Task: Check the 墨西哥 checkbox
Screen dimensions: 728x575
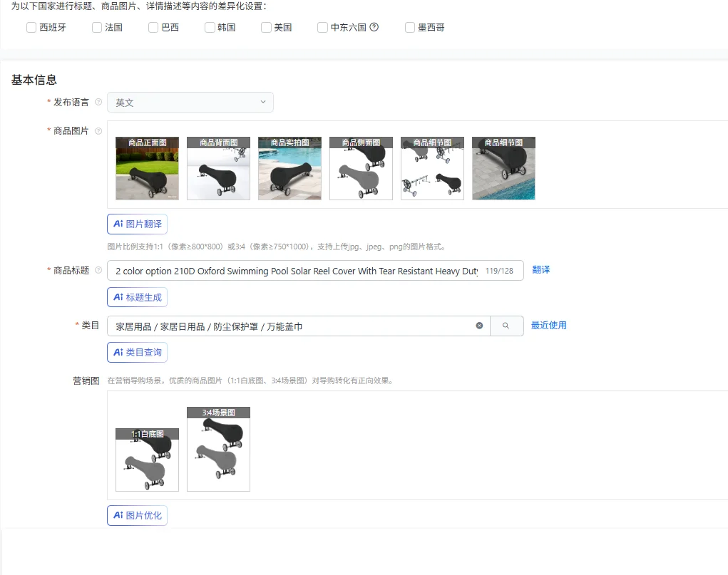Action: [410, 27]
